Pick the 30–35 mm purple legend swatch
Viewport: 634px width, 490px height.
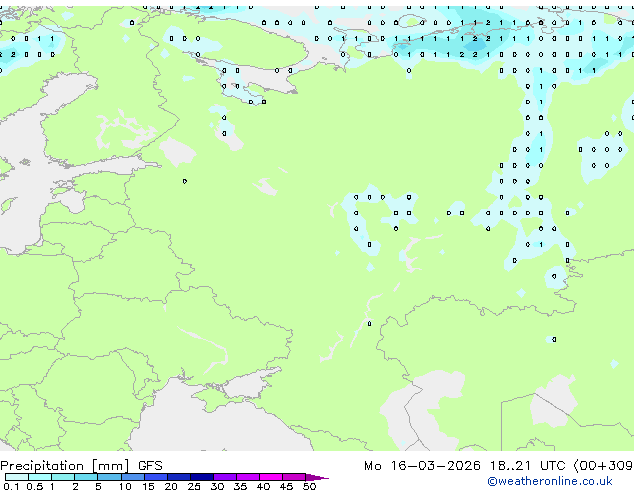pos(225,477)
